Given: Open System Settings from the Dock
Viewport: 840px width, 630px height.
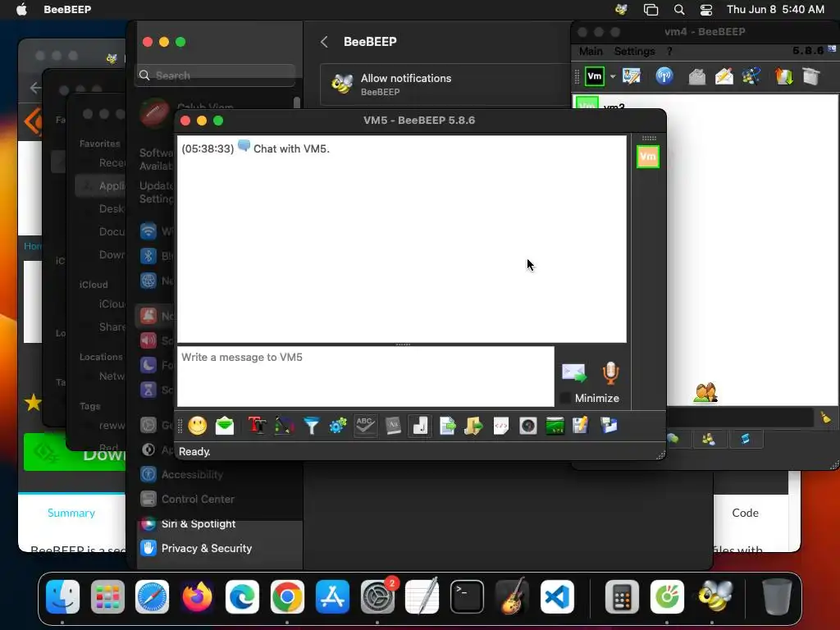Looking at the screenshot, I should pos(377,596).
